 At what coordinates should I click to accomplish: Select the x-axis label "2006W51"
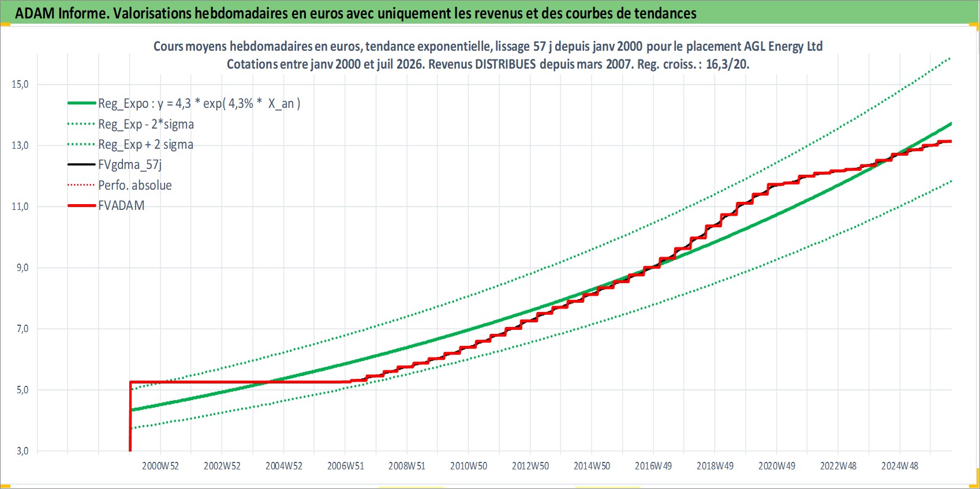pos(346,466)
